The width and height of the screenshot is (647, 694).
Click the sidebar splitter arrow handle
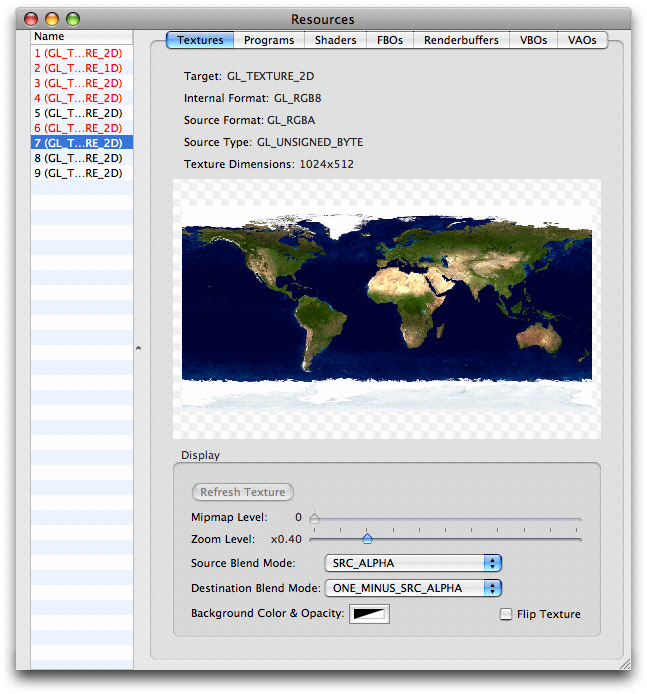tap(139, 348)
